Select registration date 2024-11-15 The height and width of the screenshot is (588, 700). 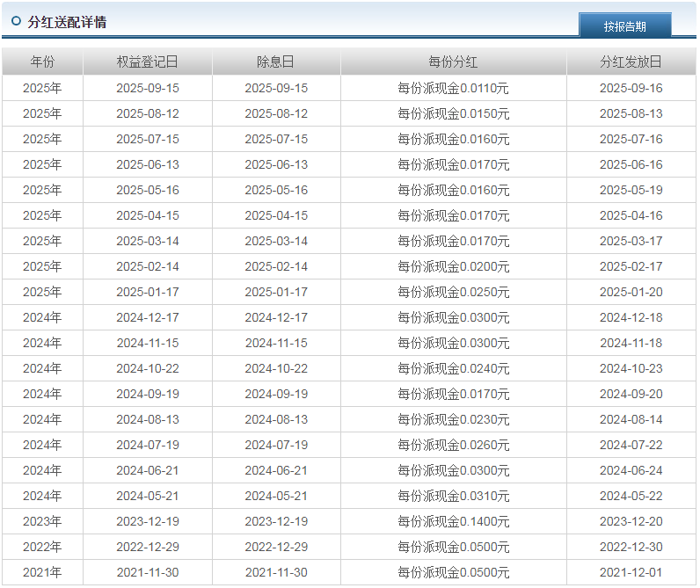pyautogui.click(x=148, y=343)
